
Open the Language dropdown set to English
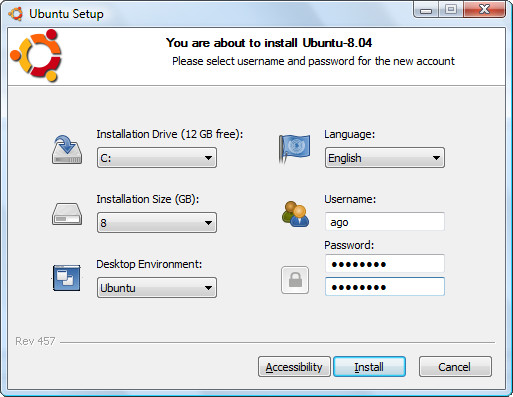(385, 157)
